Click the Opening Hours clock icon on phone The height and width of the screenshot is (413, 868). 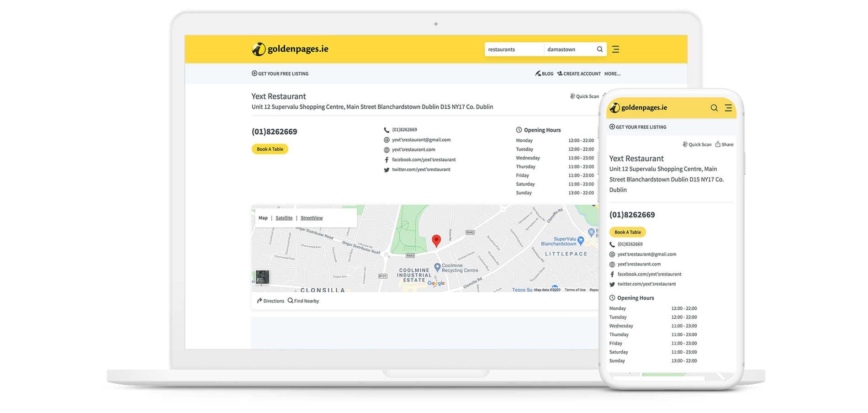tap(612, 298)
